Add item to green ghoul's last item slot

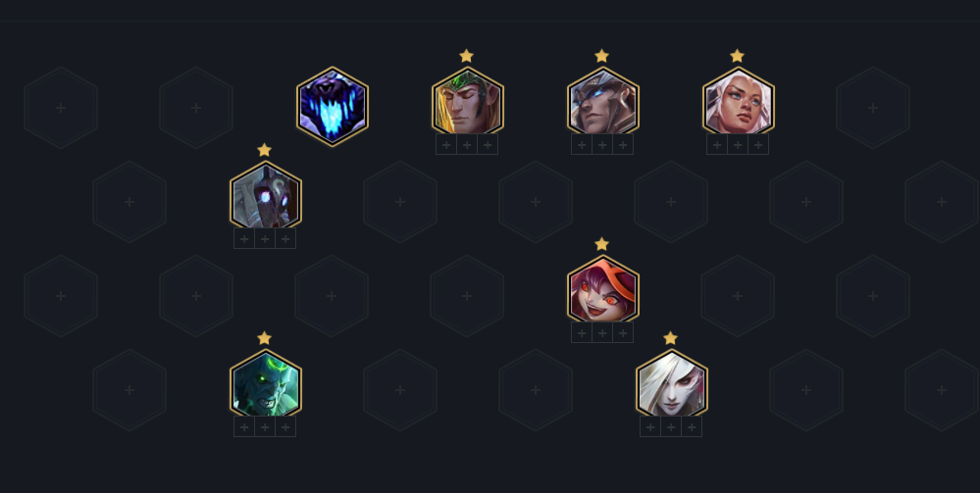click(x=285, y=426)
